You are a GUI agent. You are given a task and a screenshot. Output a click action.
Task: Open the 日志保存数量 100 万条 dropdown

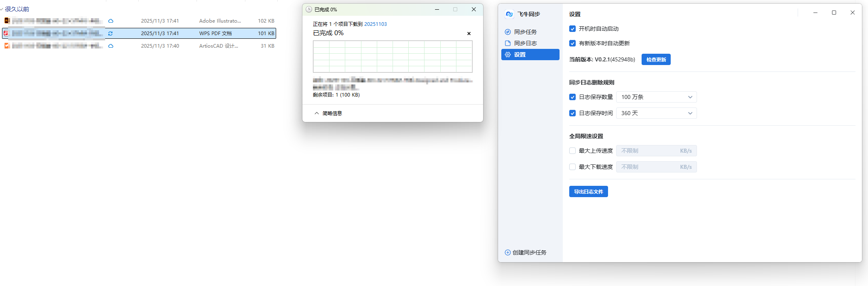click(657, 97)
